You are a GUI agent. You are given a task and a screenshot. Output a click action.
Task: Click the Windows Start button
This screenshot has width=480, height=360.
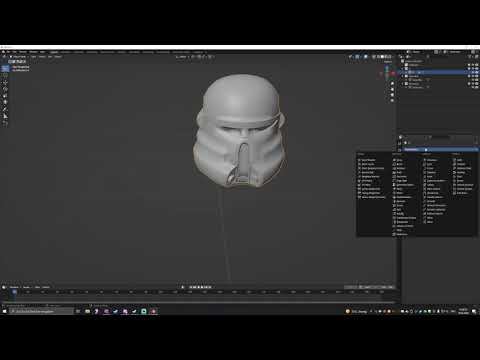pyautogui.click(x=4, y=311)
